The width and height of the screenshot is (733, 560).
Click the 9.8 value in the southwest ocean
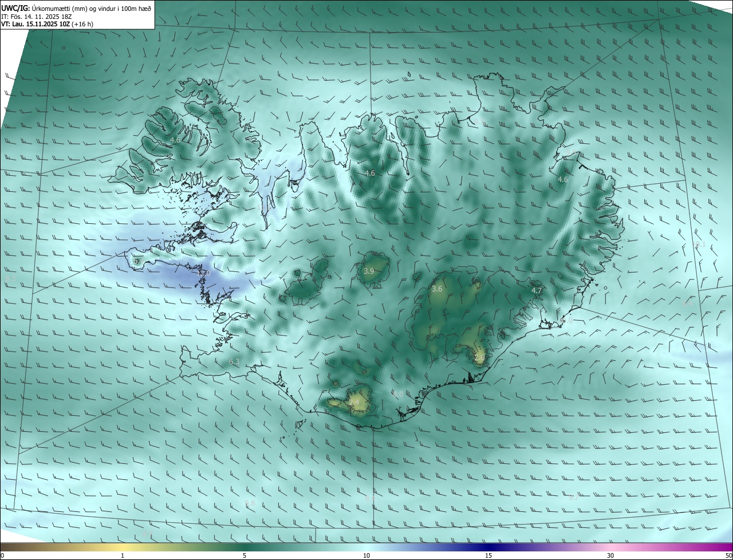(x=250, y=503)
